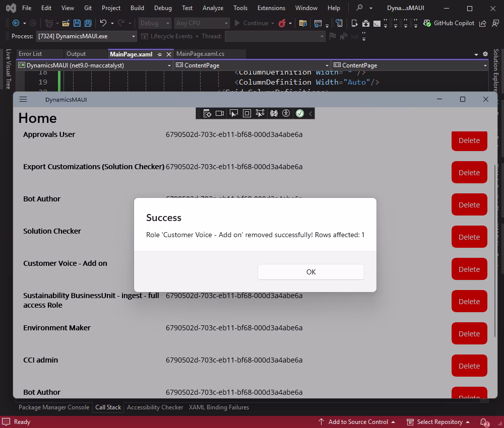Click the Hot Reload flame icon
This screenshot has width=504, height=428.
pos(282,23)
